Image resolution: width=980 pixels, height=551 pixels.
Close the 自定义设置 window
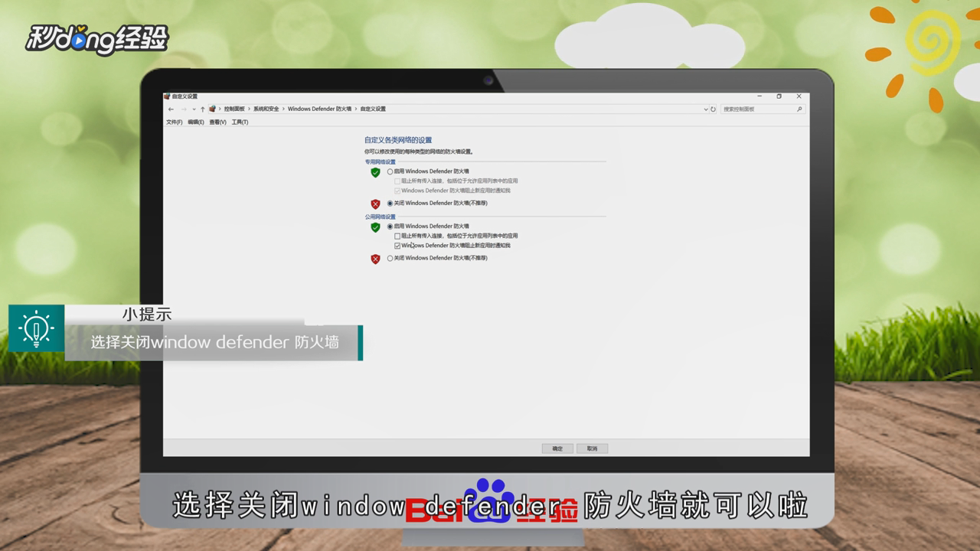[x=799, y=96]
